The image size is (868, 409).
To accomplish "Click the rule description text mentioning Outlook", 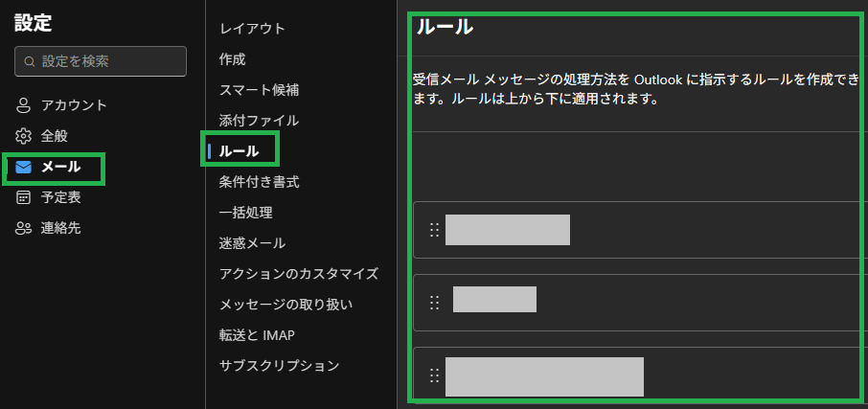I will [636, 90].
